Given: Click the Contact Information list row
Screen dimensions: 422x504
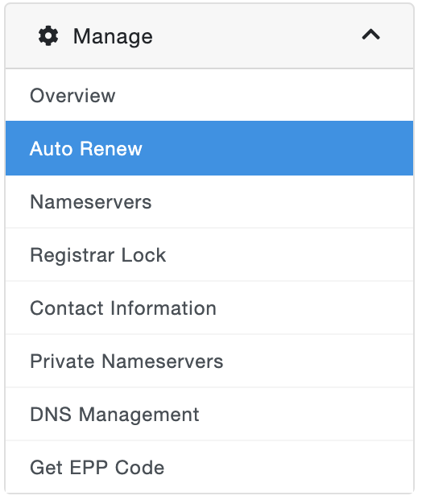Looking at the screenshot, I should coord(209,308).
